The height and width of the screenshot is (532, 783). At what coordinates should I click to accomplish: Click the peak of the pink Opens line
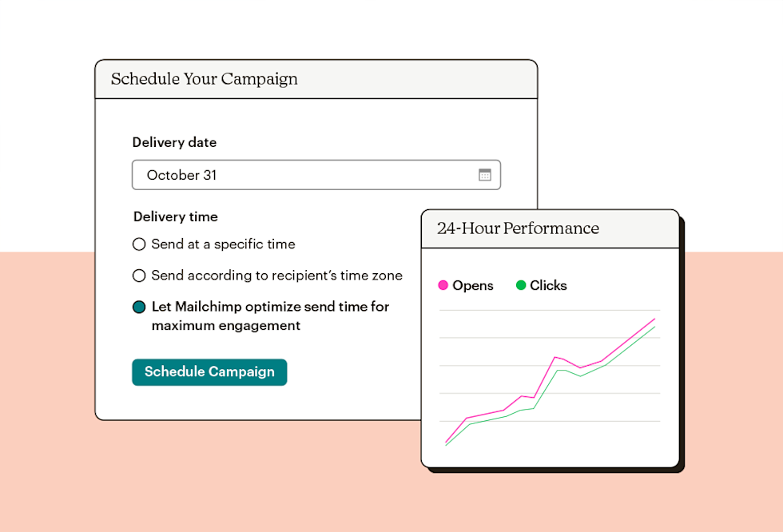(655, 319)
